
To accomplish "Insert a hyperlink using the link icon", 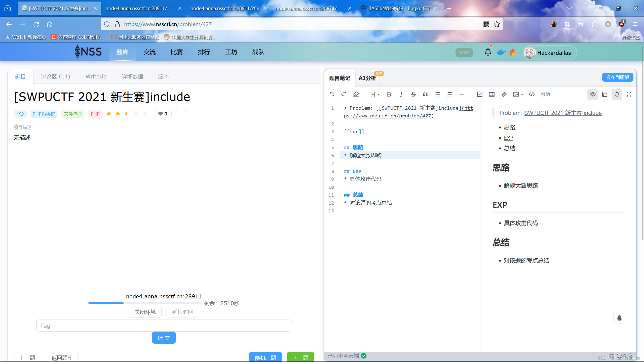I will (504, 94).
